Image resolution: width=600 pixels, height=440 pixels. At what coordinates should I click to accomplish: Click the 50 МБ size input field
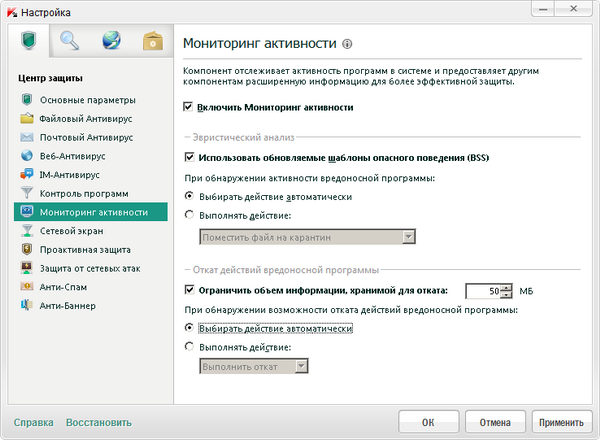pos(483,291)
